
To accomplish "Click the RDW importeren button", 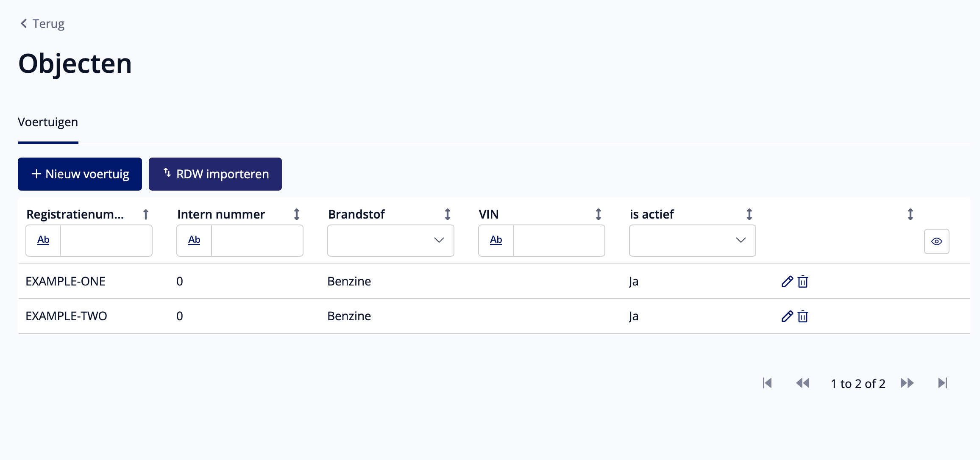I will 215,174.
